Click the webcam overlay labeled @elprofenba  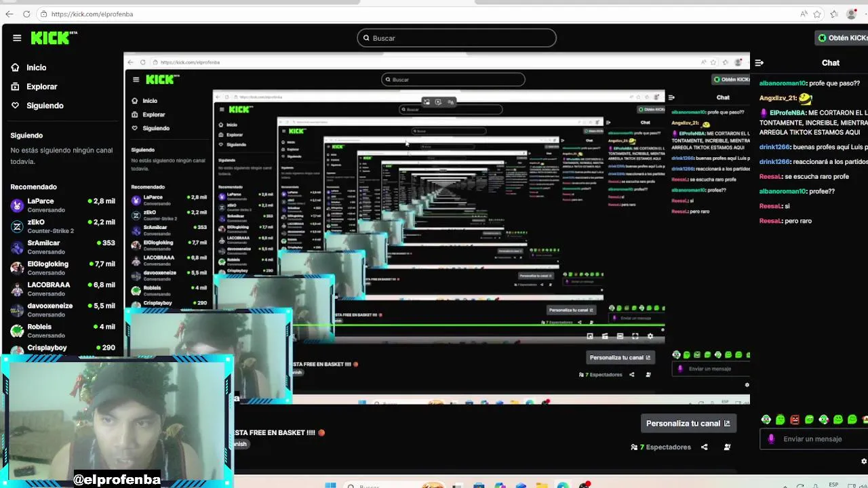click(x=117, y=420)
